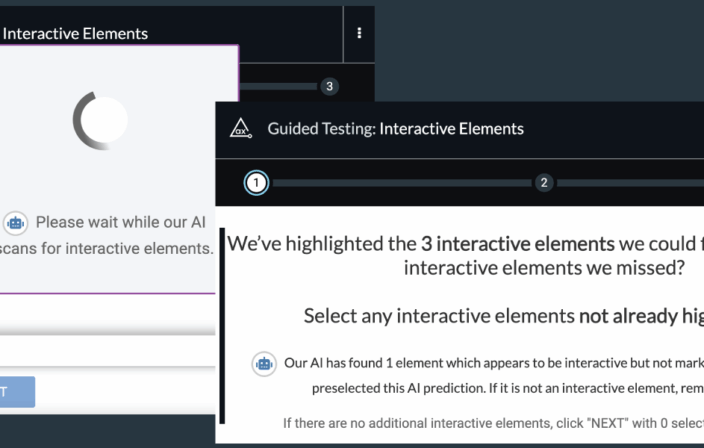The height and width of the screenshot is (448, 704).
Task: Click 'Please wait while our AI' message
Action: 121,222
